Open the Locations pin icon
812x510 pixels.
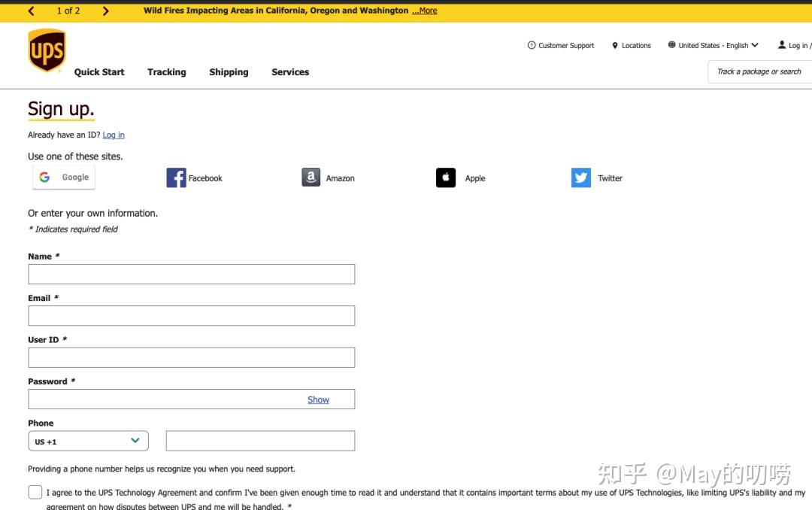click(x=617, y=45)
